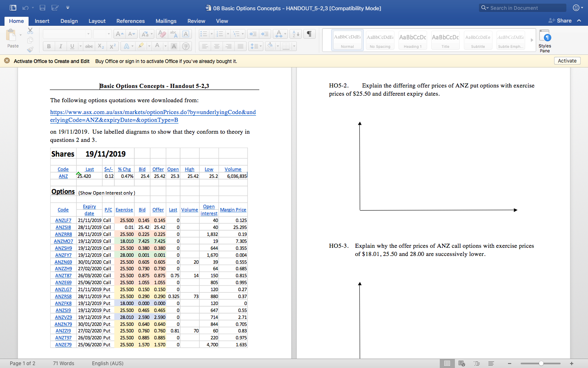Click the character border icon
Image resolution: width=588 pixels, height=368 pixels.
click(x=186, y=34)
